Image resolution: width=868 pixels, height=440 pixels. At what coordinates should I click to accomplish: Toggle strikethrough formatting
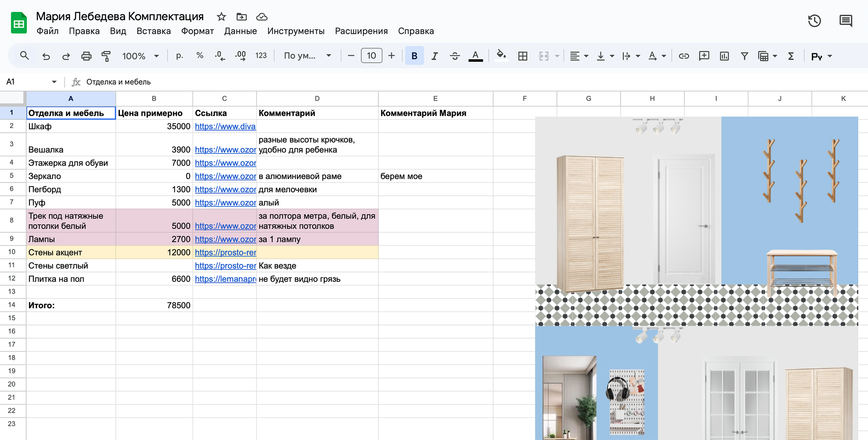455,56
